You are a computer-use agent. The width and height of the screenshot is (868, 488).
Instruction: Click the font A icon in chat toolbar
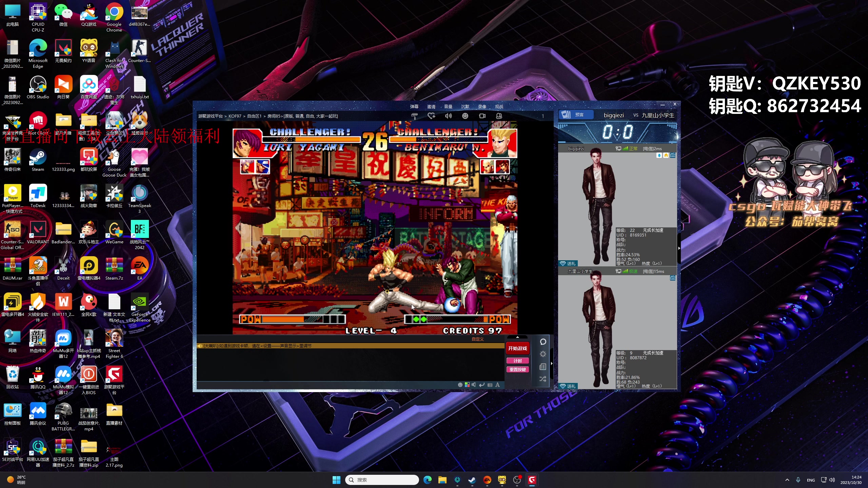tap(497, 385)
